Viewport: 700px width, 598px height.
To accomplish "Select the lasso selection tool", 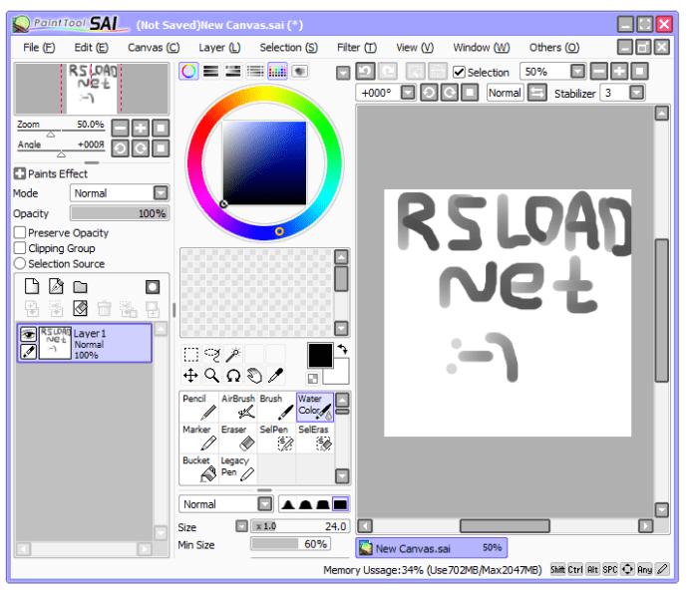I will click(212, 355).
